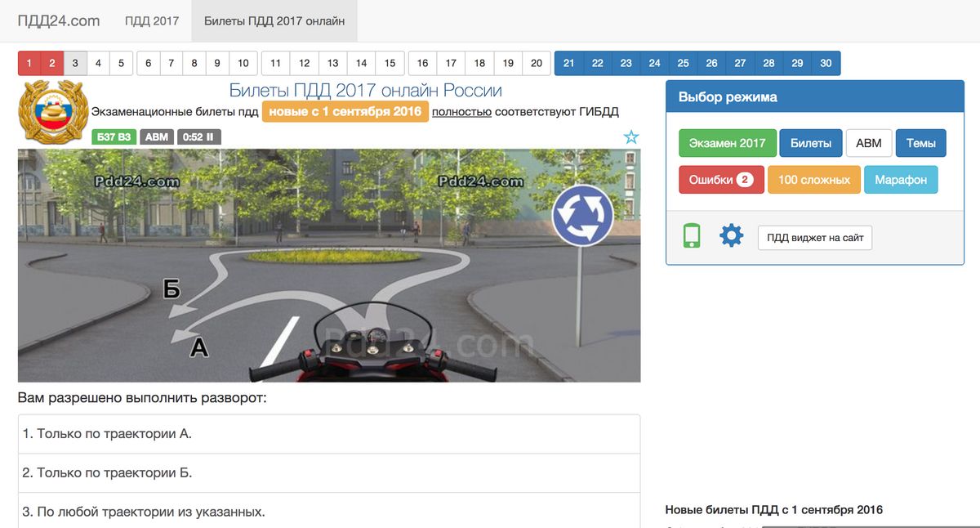Click the blue Билеты mode button
Screen dimensions: 980x528
pos(810,143)
